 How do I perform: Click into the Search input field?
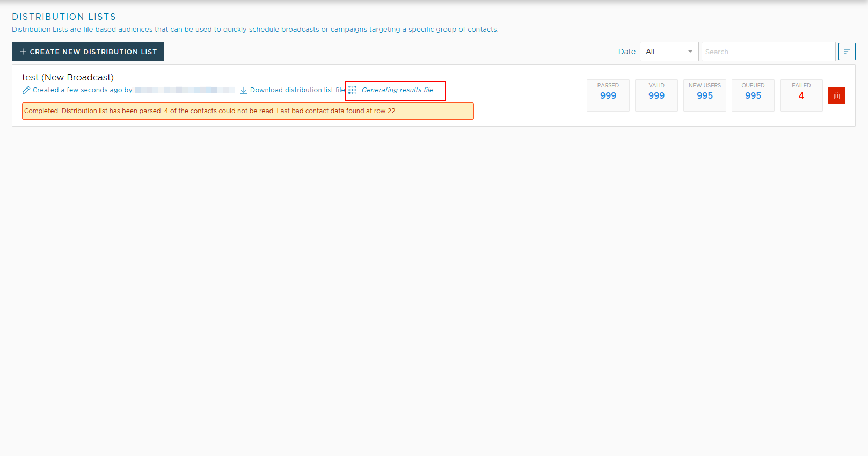[768, 52]
